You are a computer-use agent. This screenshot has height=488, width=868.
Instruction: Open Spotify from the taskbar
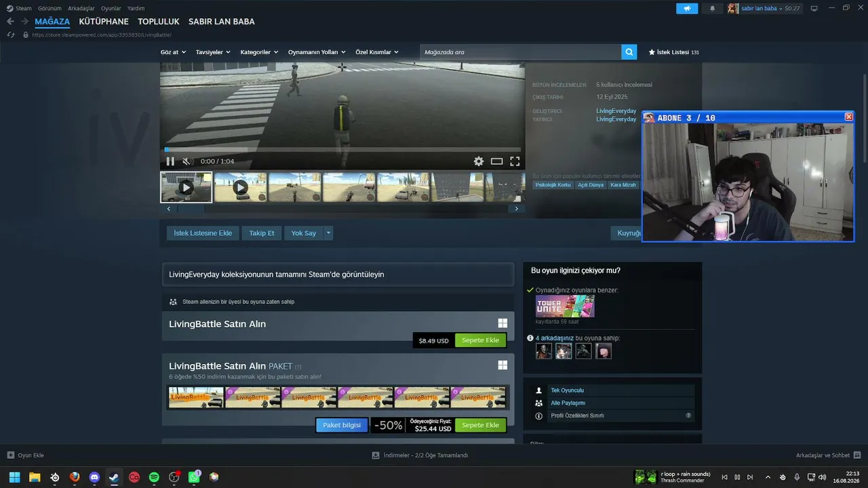tap(154, 477)
